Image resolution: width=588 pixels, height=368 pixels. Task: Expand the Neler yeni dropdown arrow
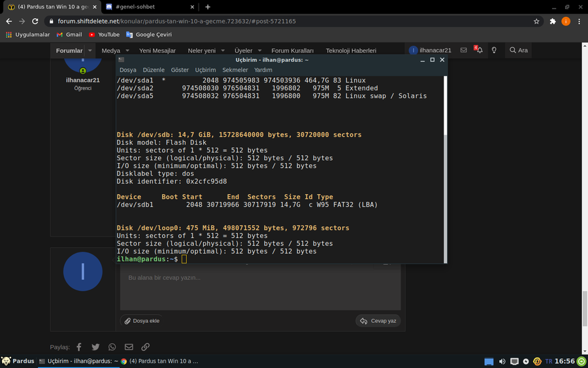[x=223, y=50]
